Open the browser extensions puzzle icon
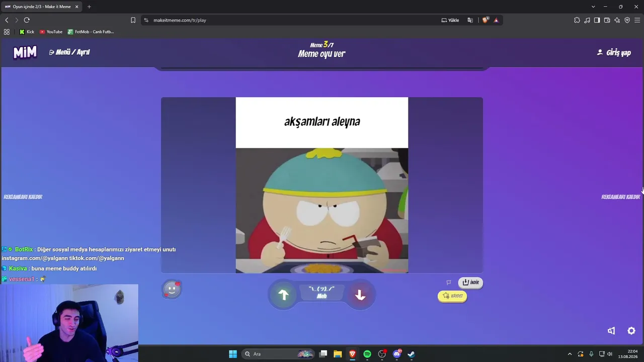 pos(577,20)
